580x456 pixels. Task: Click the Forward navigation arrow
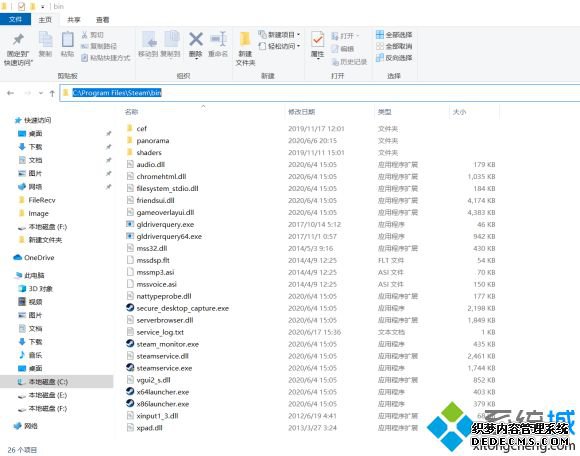28,93
